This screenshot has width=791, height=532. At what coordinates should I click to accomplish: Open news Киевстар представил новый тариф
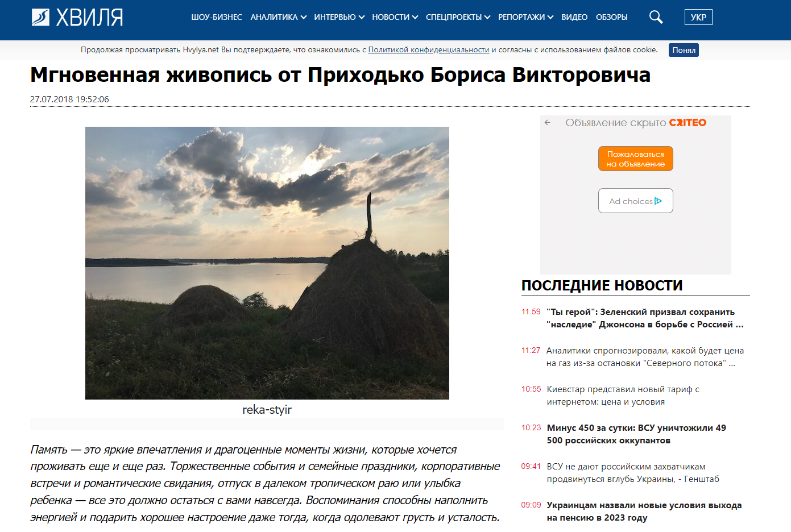coord(623,396)
